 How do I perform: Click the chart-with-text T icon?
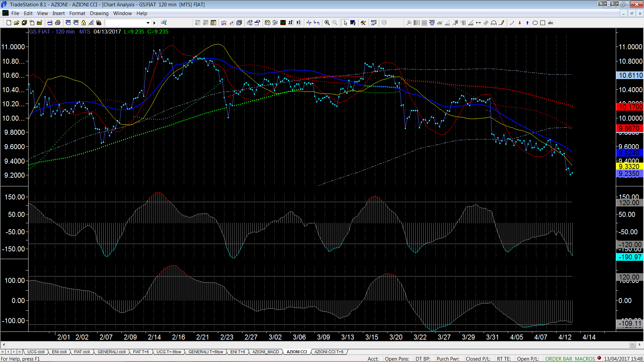[x=353, y=23]
